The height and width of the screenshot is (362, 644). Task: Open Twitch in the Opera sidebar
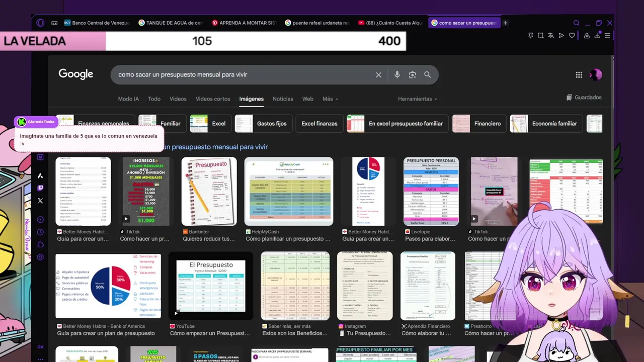[x=40, y=188]
